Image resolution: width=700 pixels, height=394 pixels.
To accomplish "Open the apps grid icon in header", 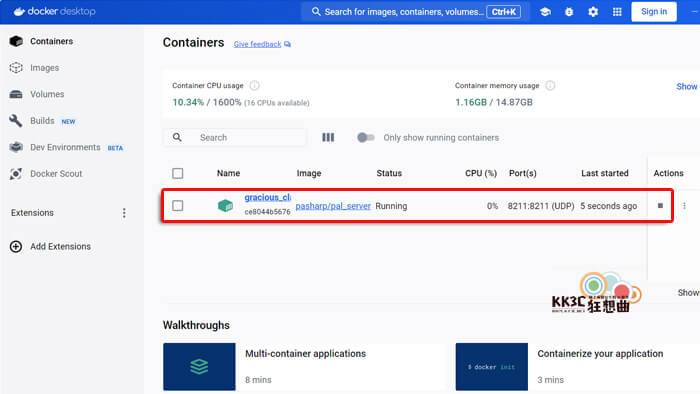I will [x=617, y=12].
